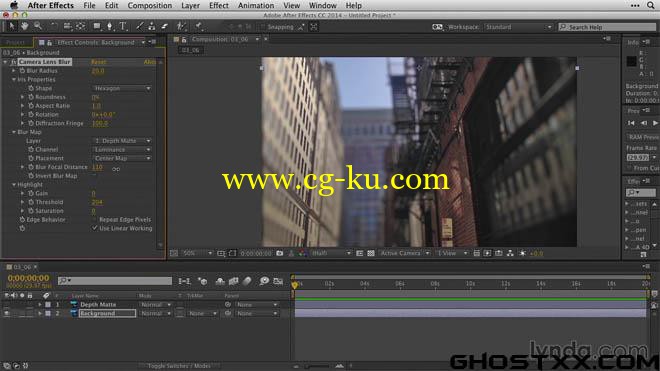This screenshot has width=660, height=371.
Task: Select the Roto Brush tool
Action: pos(181,27)
